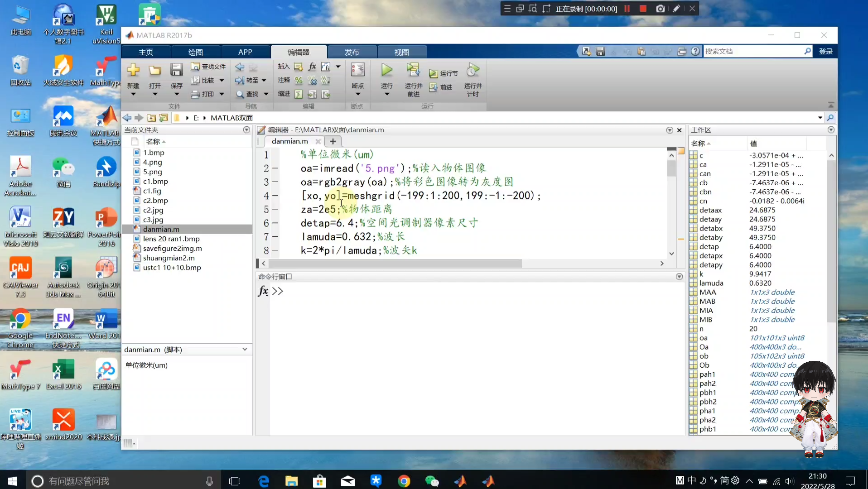Click the 查找文件 (Find Files) icon
Viewport: 868px width, 489px height.
tap(196, 66)
